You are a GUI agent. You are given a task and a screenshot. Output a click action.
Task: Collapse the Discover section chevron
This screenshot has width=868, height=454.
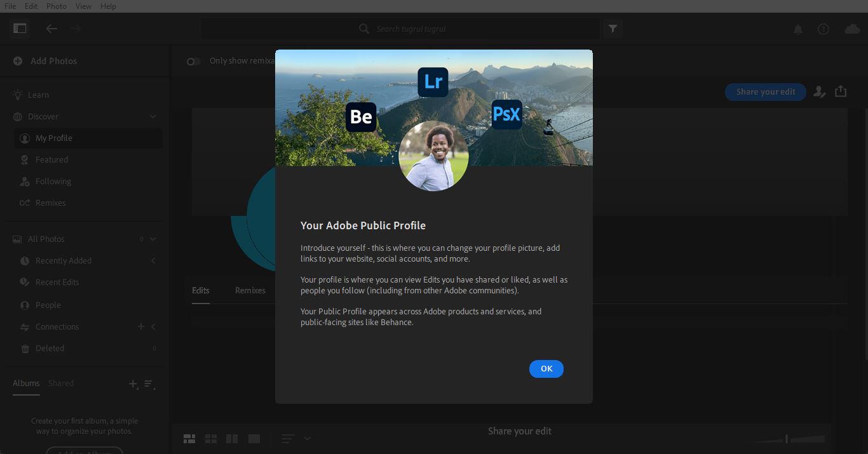153,117
